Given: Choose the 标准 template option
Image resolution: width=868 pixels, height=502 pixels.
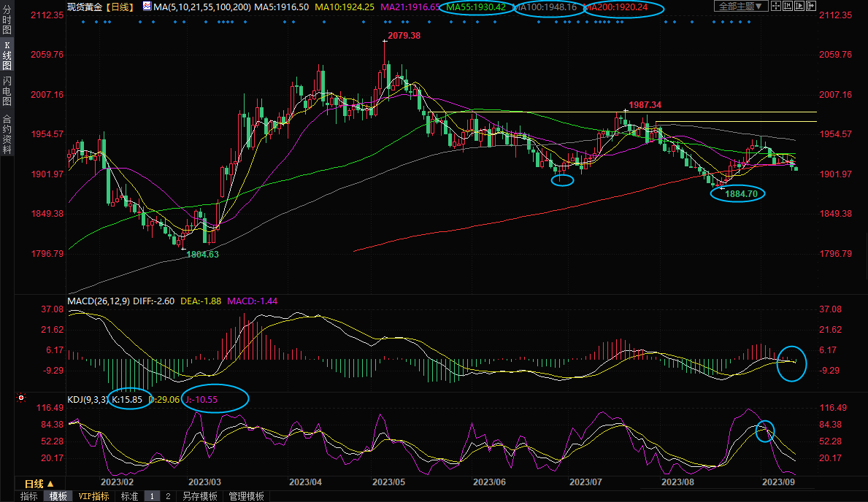Looking at the screenshot, I should (129, 496).
